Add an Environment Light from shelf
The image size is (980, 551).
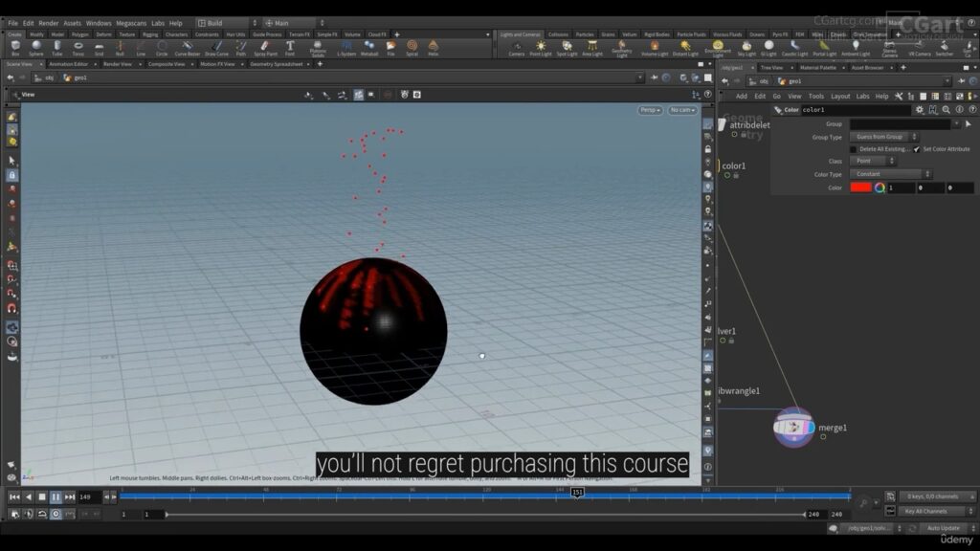(718, 49)
